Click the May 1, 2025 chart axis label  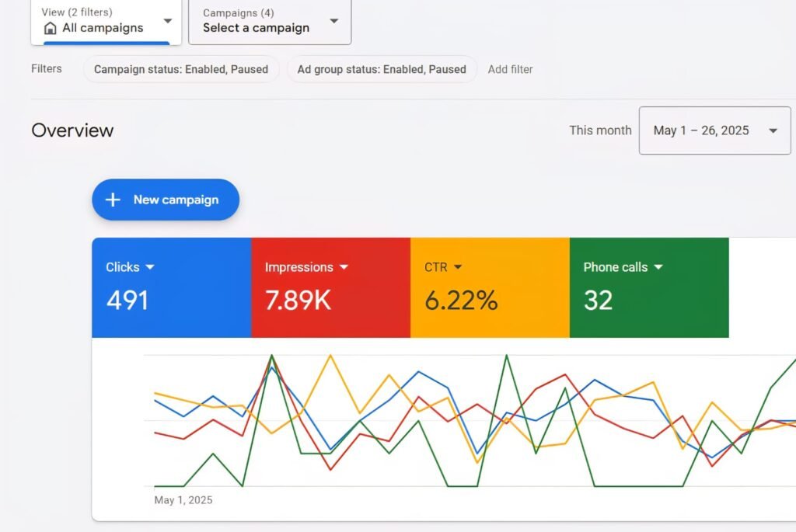183,500
